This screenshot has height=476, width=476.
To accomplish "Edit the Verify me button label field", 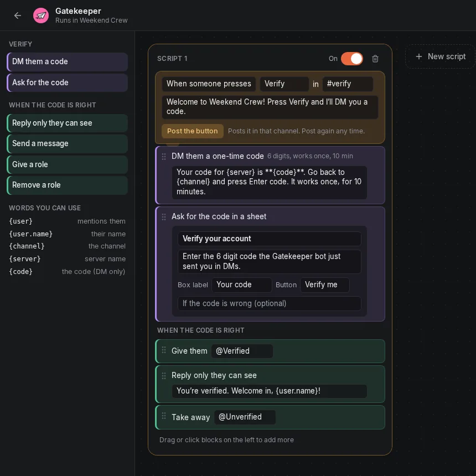I will click(x=324, y=284).
